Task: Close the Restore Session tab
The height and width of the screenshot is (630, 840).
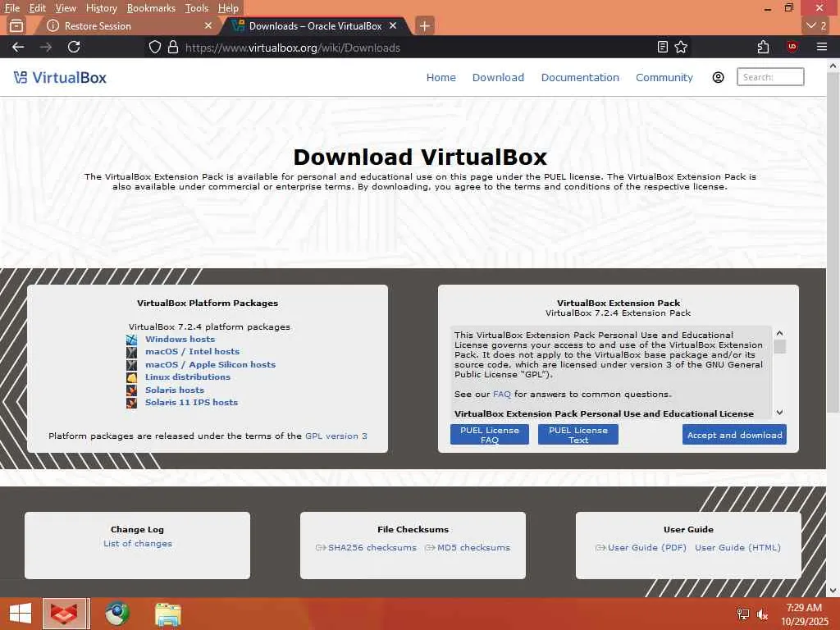Action: click(x=208, y=25)
